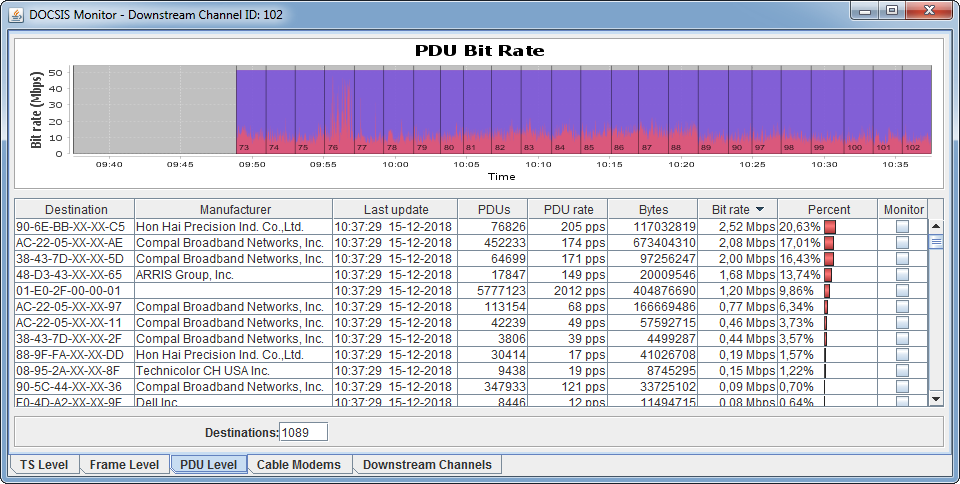Click the vertical scrollbar thumb

(936, 242)
